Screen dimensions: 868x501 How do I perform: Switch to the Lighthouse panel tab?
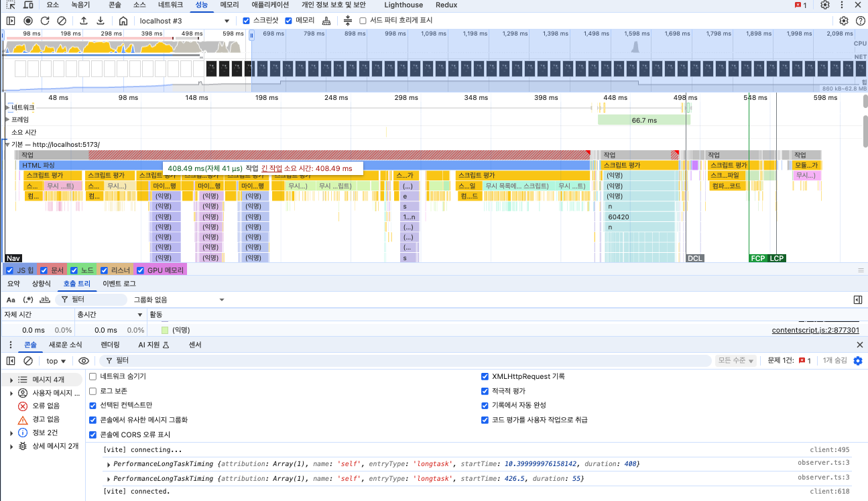coord(404,5)
